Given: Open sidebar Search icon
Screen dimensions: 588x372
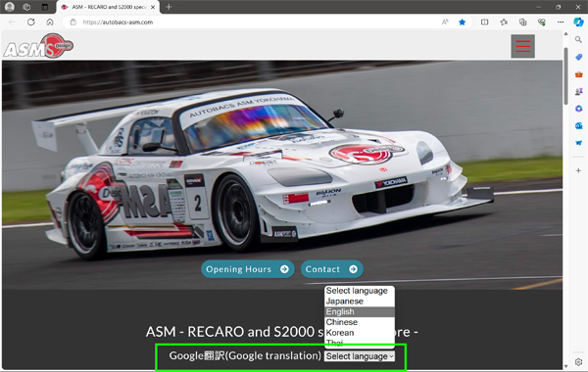Looking at the screenshot, I should coord(578,40).
